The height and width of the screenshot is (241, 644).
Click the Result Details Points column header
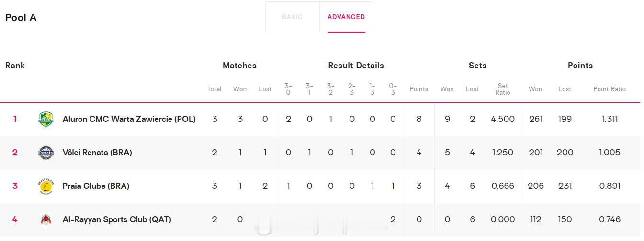[419, 89]
